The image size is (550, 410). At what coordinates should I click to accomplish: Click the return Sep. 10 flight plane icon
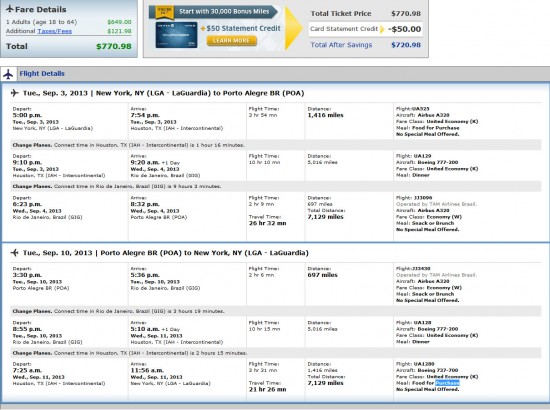click(14, 253)
